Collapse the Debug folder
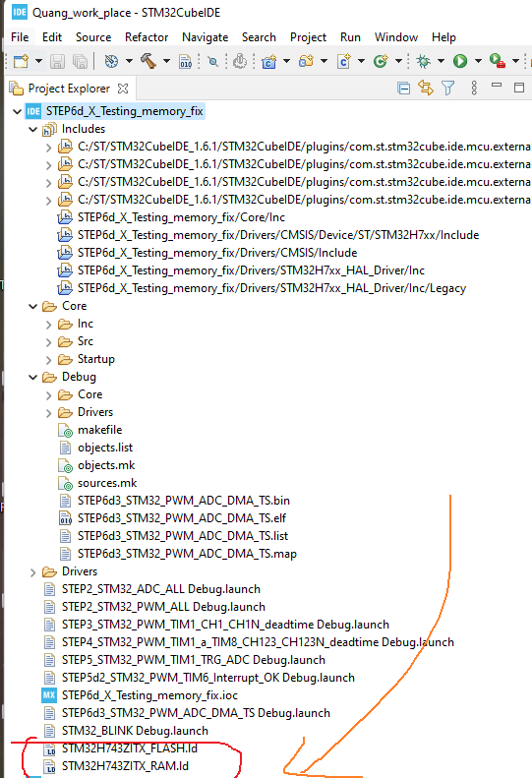This screenshot has width=532, height=778. tap(33, 378)
